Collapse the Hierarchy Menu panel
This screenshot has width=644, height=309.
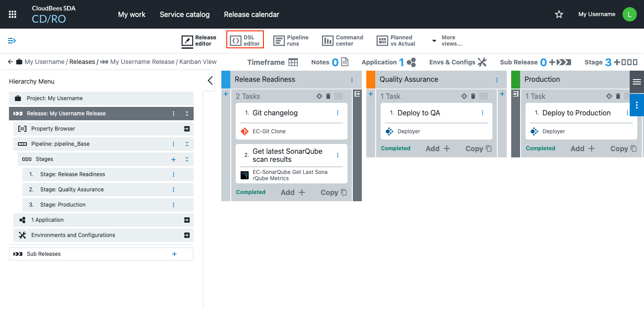point(210,80)
